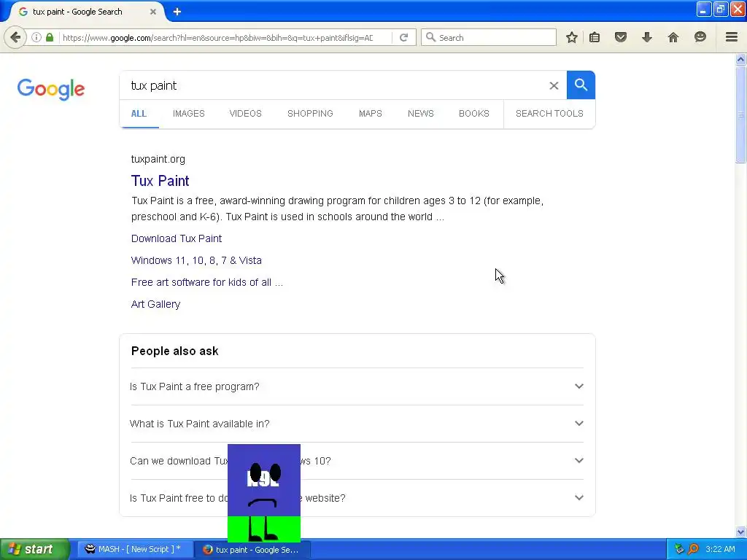
Task: Select the tux paint Google Search taskbar item
Action: tap(252, 550)
